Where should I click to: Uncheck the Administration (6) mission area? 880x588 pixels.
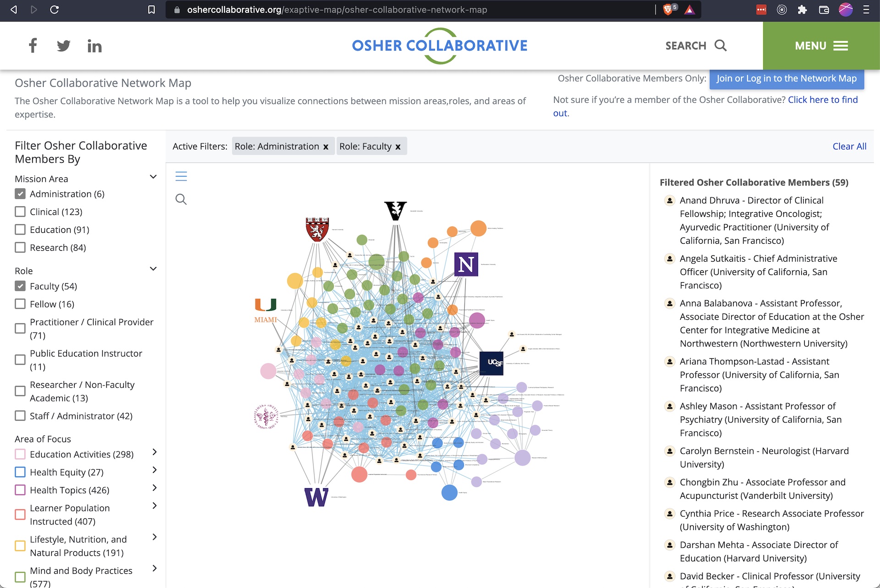(x=20, y=194)
